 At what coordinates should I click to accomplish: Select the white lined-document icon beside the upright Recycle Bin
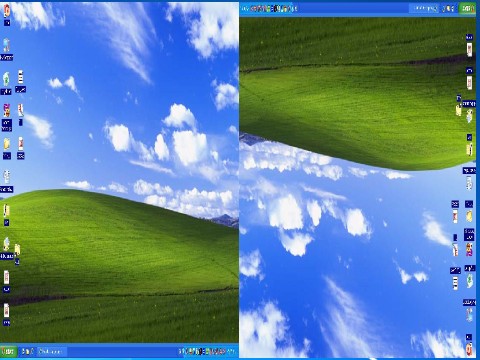(x=20, y=77)
